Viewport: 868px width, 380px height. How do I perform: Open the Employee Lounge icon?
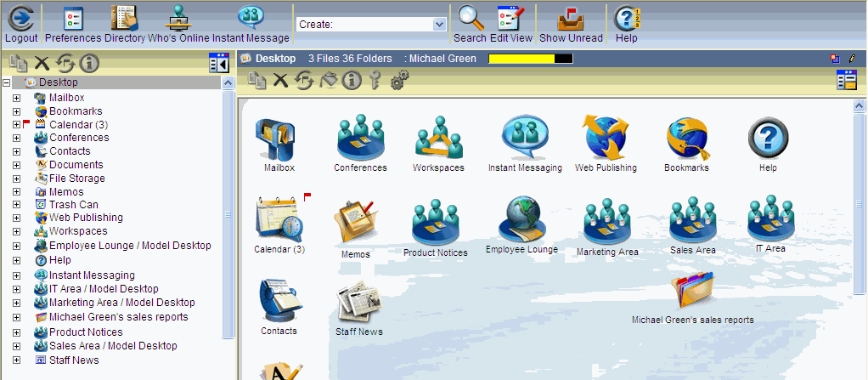pyautogui.click(x=521, y=220)
